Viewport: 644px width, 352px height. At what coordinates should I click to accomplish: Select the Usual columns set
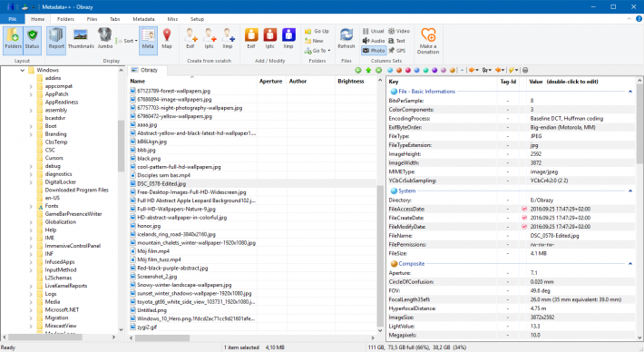(x=373, y=31)
